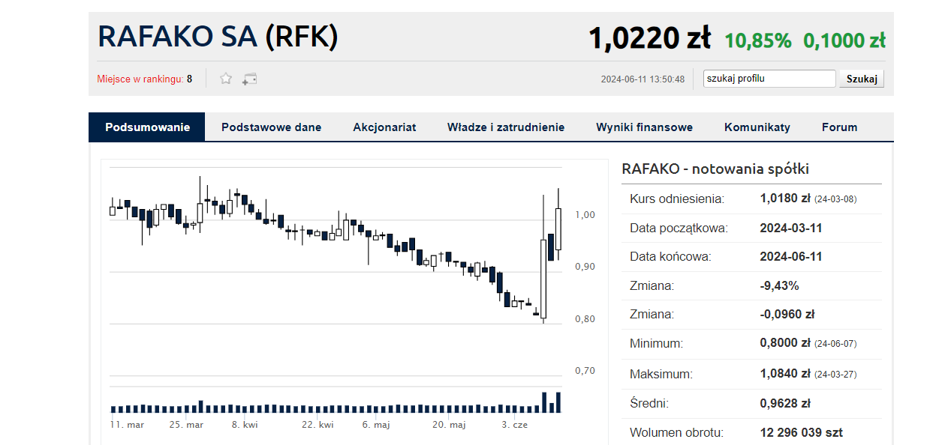This screenshot has height=445, width=948.
Task: Click the current price 1,0220 zł
Action: pos(649,39)
